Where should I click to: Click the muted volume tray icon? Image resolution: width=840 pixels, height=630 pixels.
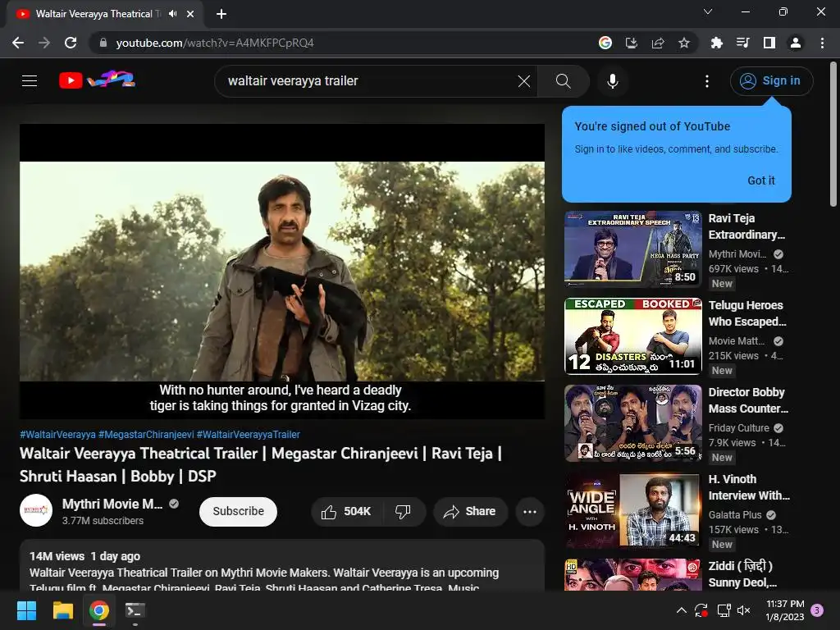(x=743, y=610)
